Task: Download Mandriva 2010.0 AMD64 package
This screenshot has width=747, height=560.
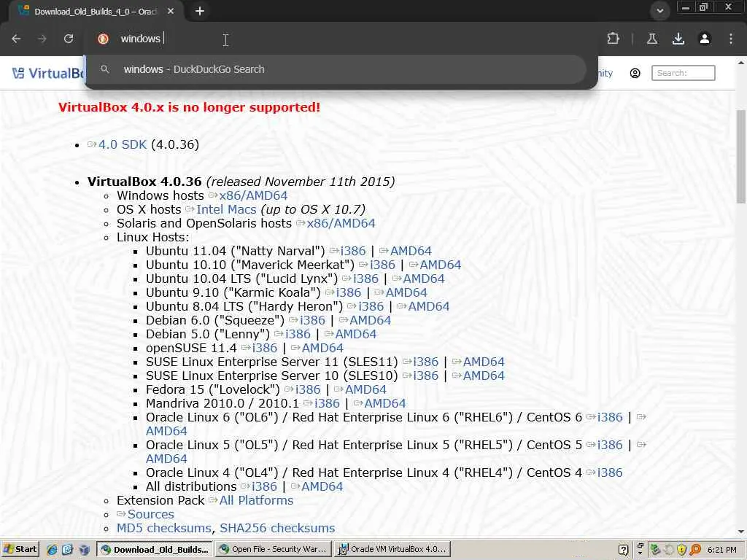Action: point(385,402)
